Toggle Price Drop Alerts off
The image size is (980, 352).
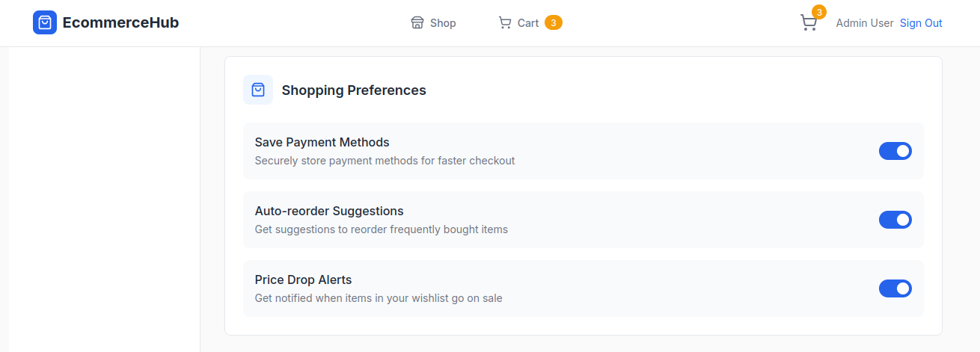click(895, 288)
